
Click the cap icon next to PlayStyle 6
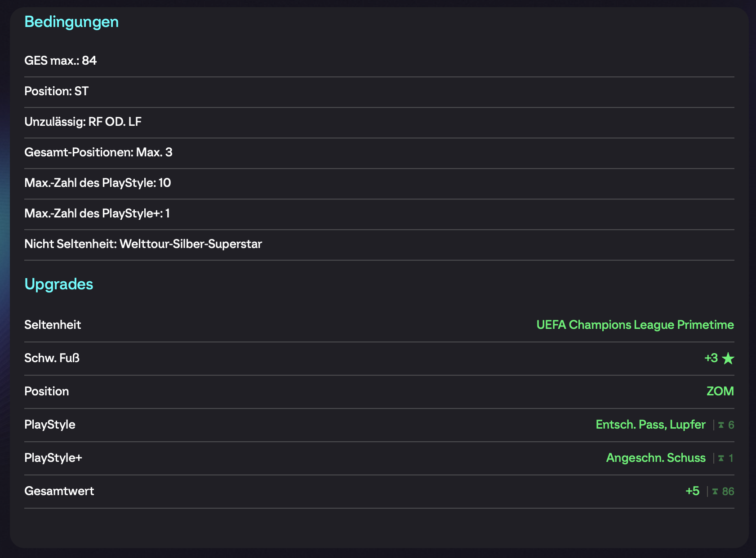pos(721,425)
